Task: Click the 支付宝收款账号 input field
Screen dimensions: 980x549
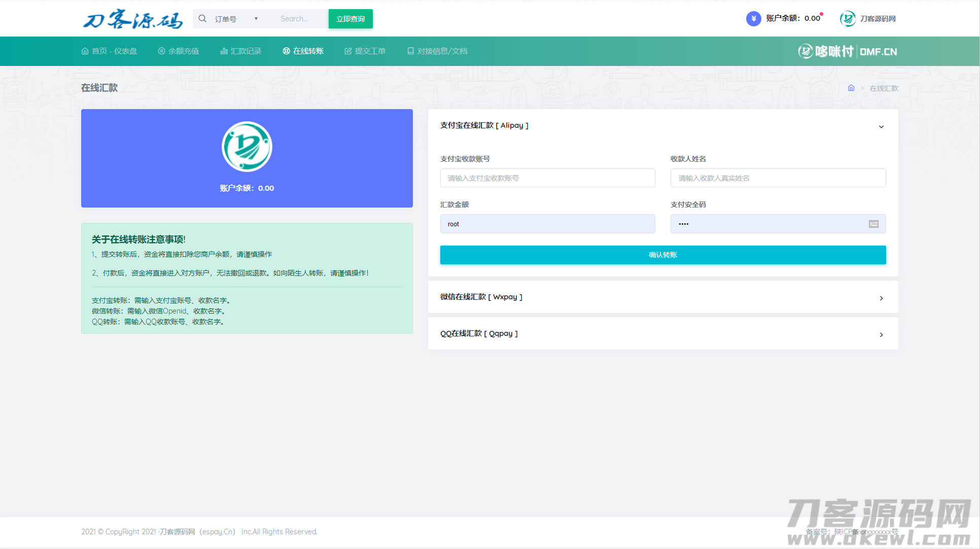Action: (547, 178)
